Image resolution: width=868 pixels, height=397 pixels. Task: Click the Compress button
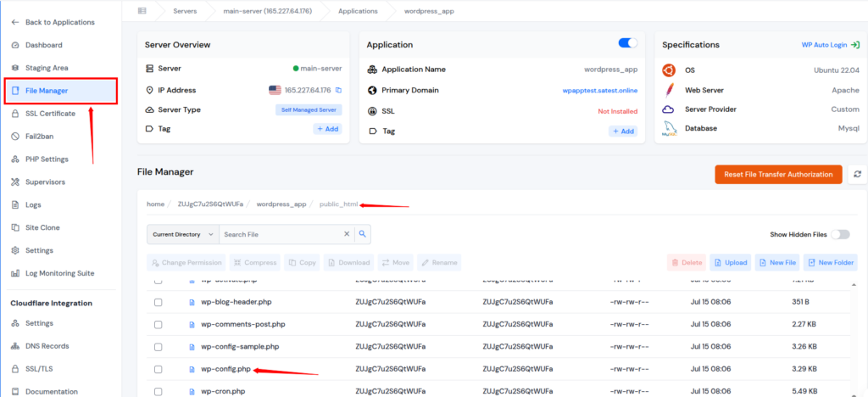point(255,262)
